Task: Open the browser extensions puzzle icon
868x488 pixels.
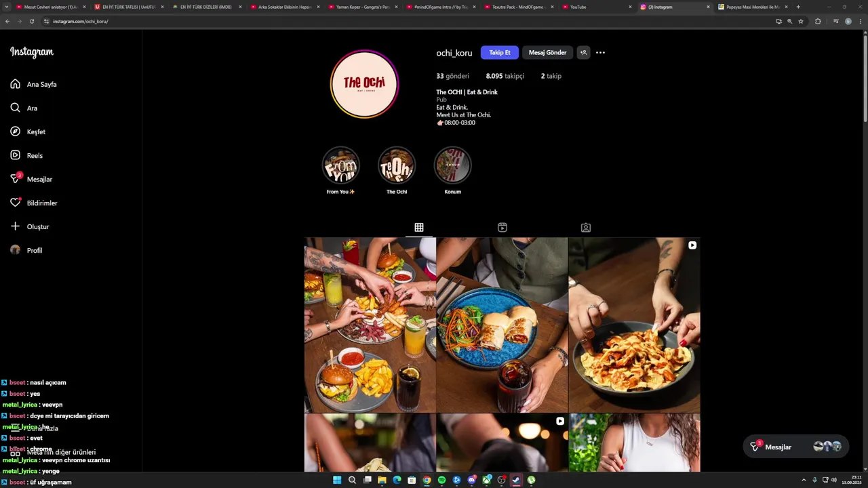Action: [818, 21]
